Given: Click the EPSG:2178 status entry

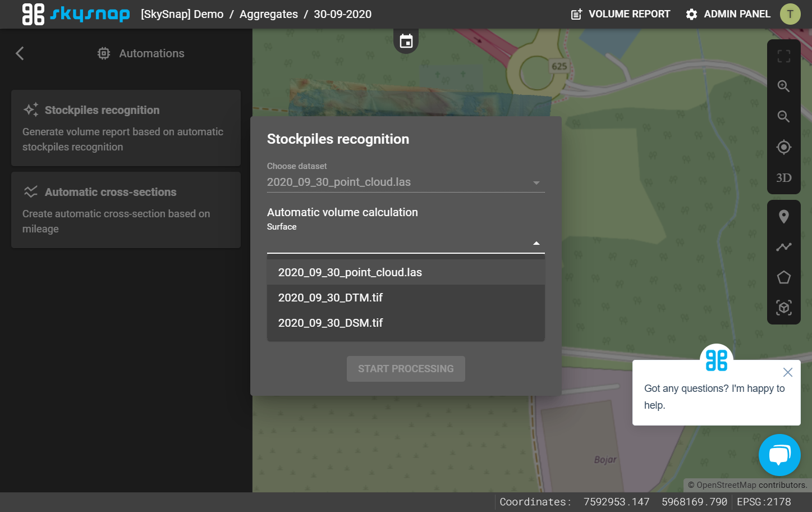Looking at the screenshot, I should 764,502.
